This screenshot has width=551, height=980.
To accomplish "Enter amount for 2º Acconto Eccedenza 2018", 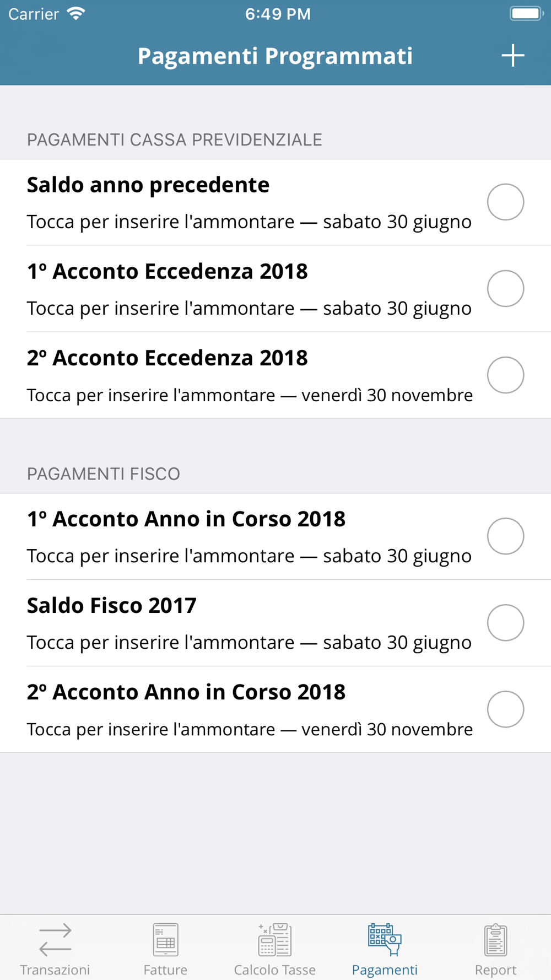I will pos(248,395).
